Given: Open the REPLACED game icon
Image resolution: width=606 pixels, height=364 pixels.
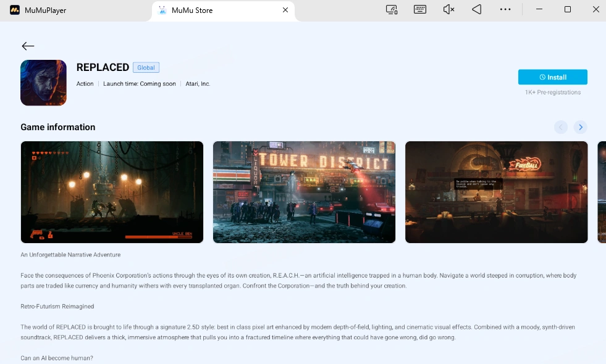Looking at the screenshot, I should [x=43, y=83].
